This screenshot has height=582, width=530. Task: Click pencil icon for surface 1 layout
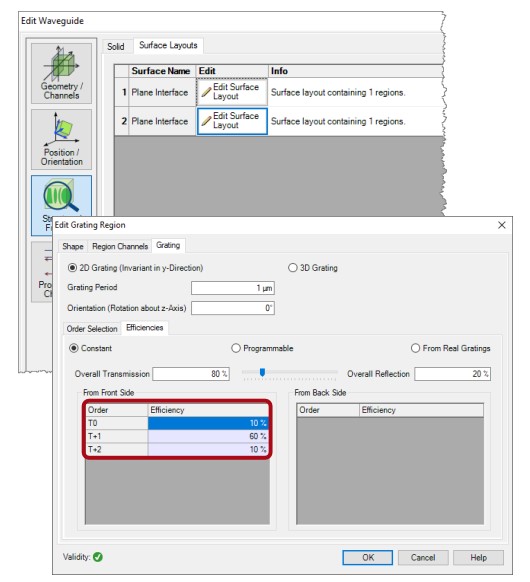(206, 92)
